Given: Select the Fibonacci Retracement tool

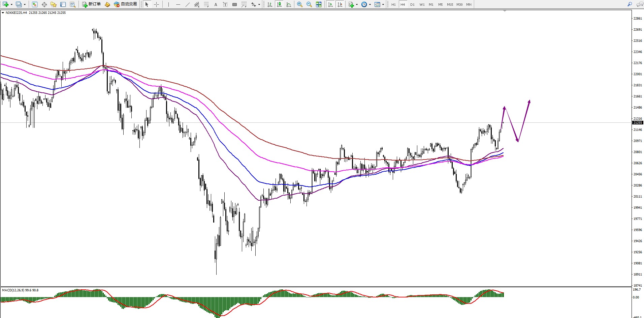Looking at the screenshot, I should pos(206,4).
